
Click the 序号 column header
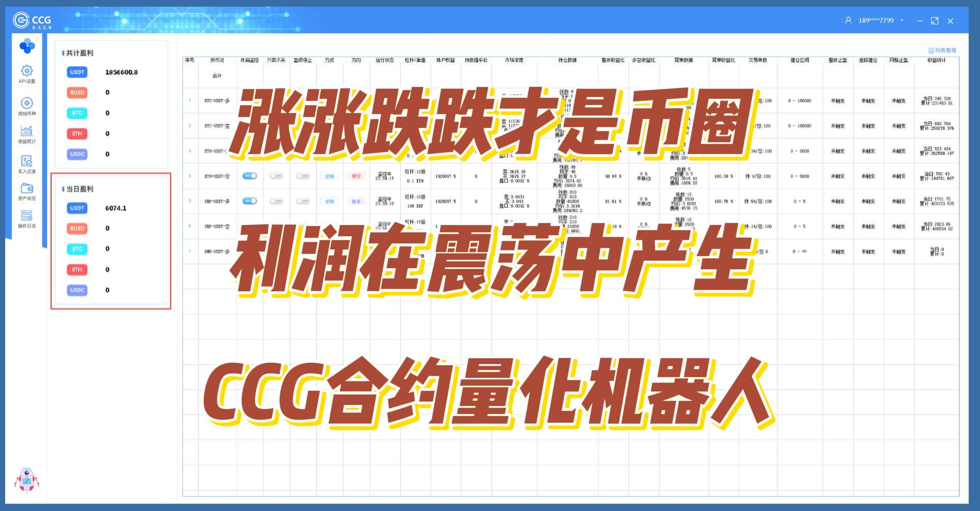[190, 60]
